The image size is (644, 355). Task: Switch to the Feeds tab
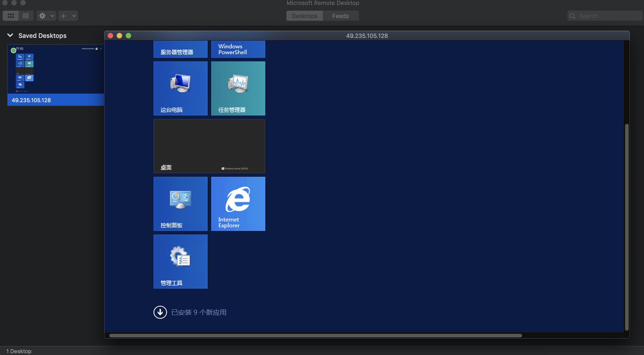(x=340, y=16)
